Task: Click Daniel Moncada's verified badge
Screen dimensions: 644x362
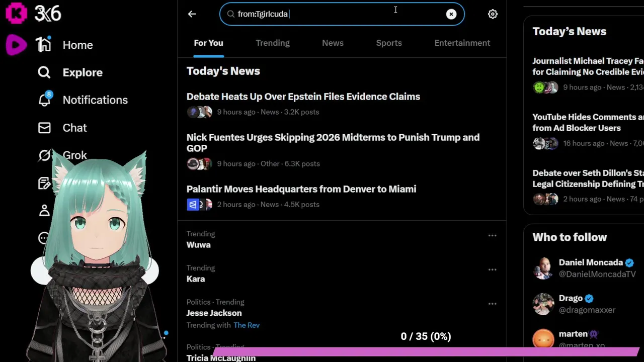Action: click(629, 262)
